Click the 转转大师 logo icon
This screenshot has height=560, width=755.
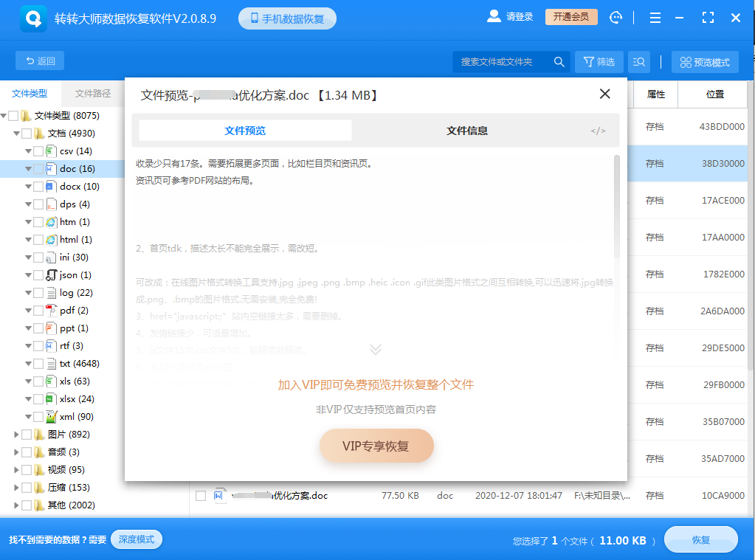coord(31,17)
